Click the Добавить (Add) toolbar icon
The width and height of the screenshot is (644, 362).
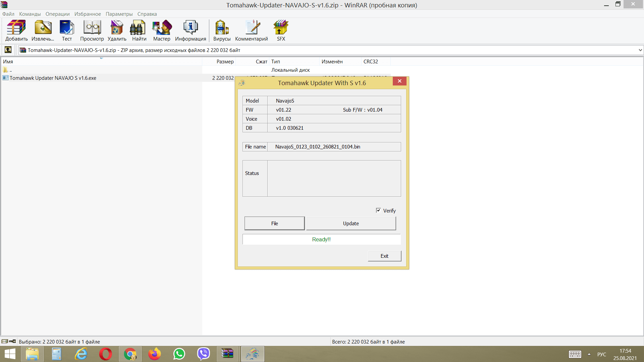pos(16,30)
